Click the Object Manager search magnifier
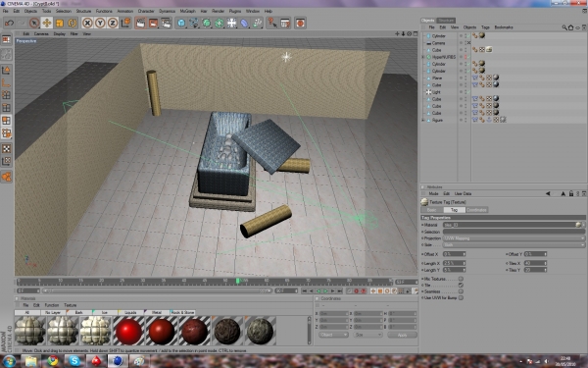The width and height of the screenshot is (588, 368). pyautogui.click(x=564, y=27)
